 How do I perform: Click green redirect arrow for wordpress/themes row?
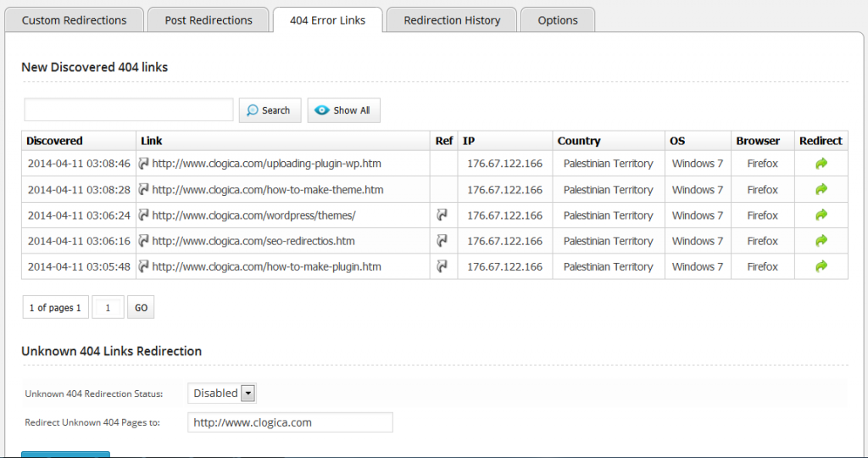coord(821,215)
